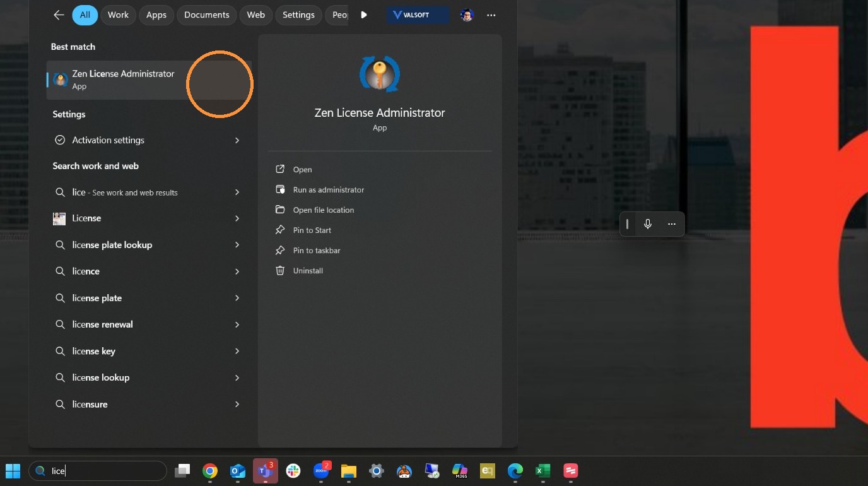868x486 pixels.
Task: Open Google Chrome from the taskbar
Action: coord(210,471)
